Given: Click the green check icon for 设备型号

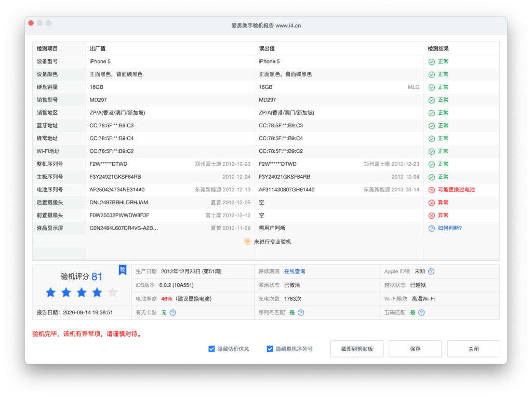Looking at the screenshot, I should click(432, 62).
